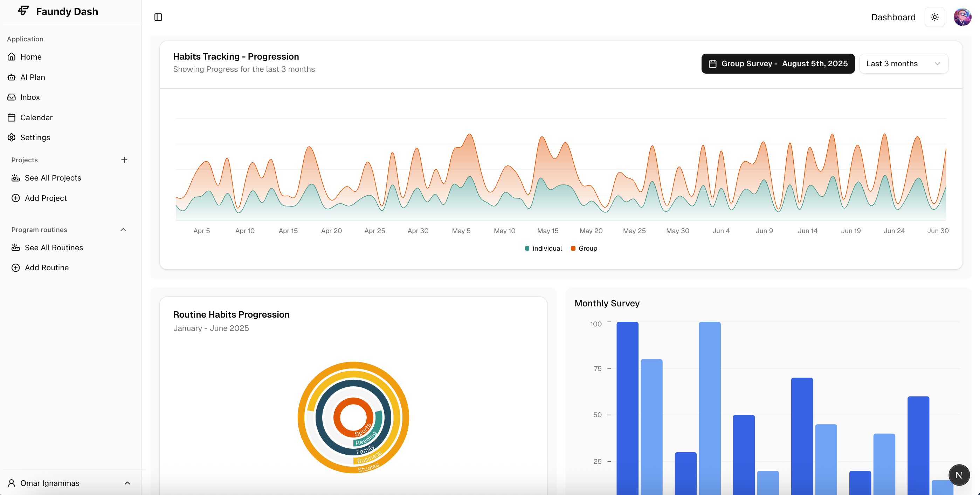Add a project with the plus icon

124,160
